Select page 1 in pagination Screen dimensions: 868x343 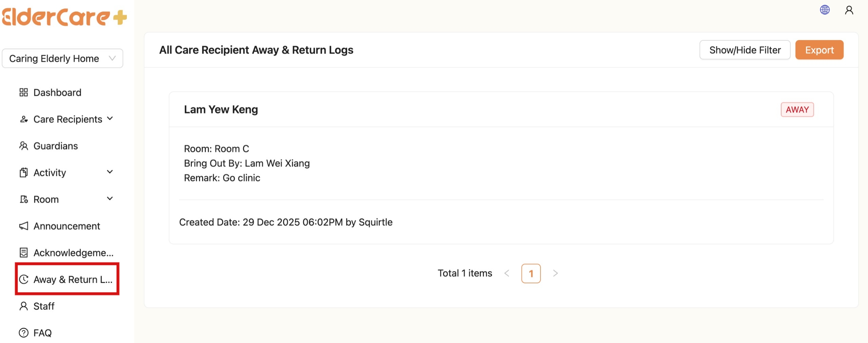[531, 273]
